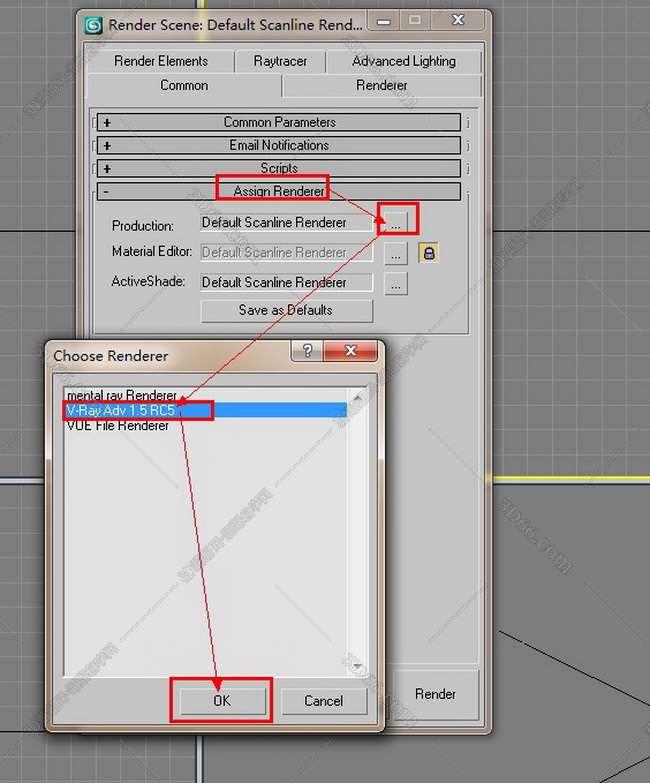Click the Choose Renderer help question mark
650x783 pixels.
click(307, 351)
